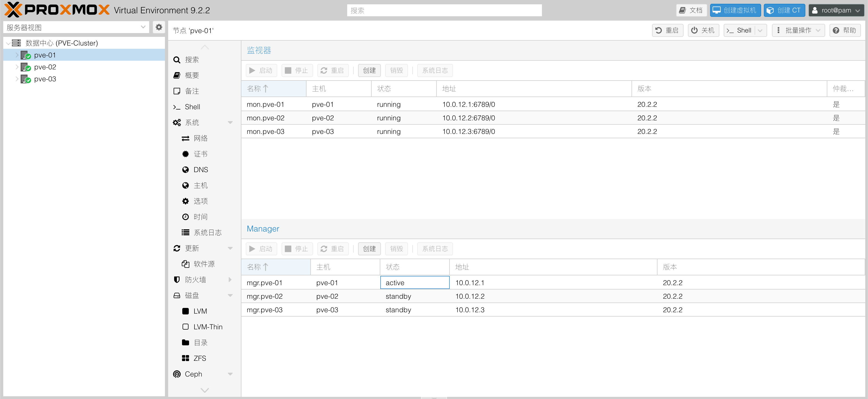This screenshot has width=868, height=399.
Task: Click the 重启 reboot node button
Action: pyautogui.click(x=667, y=30)
